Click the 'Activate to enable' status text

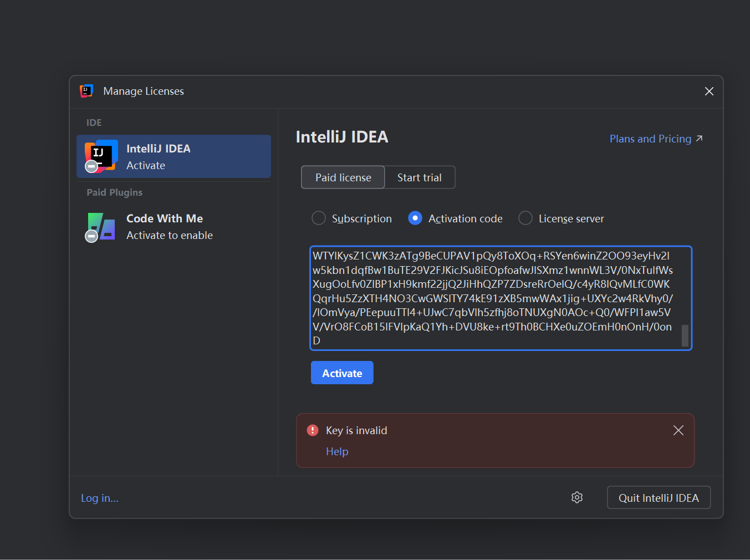tap(170, 235)
